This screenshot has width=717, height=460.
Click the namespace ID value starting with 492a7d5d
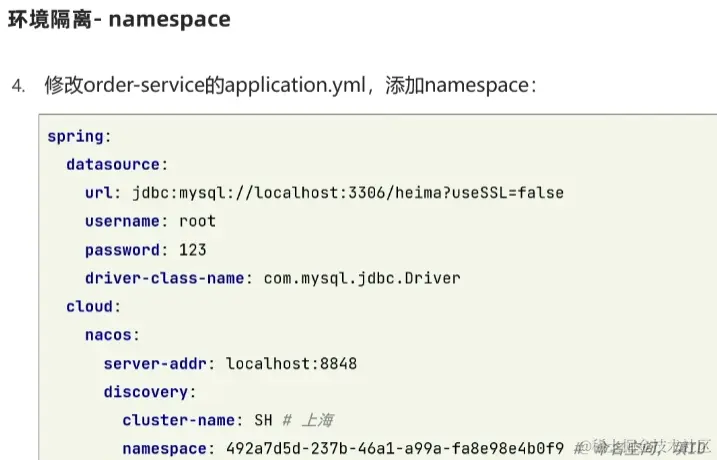pyautogui.click(x=395, y=448)
